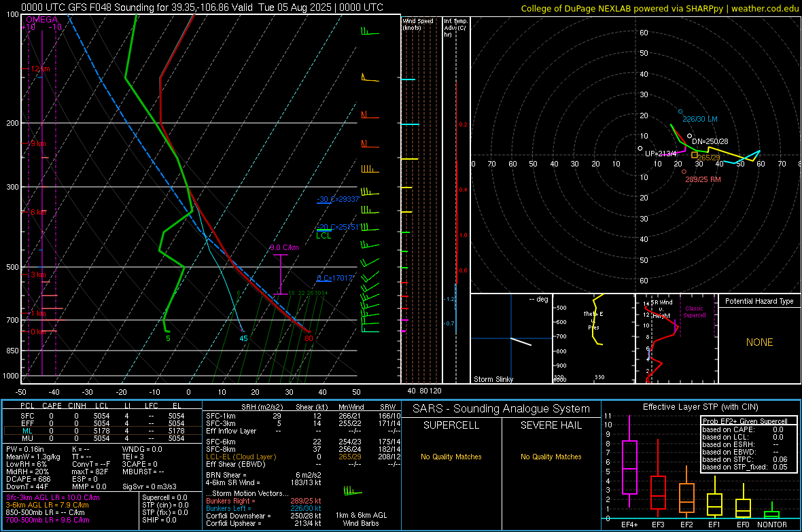Click the UP=213/4 hodograph label

(661, 154)
